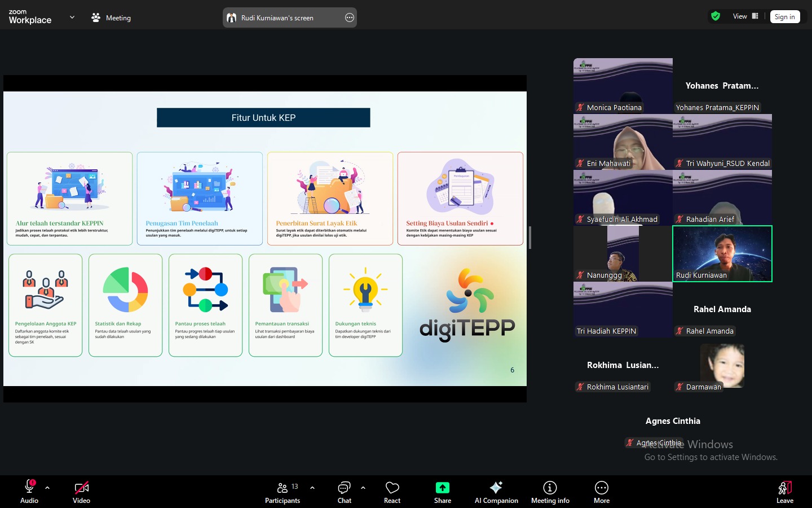Open Meeting info details
This screenshot has height=508, width=812.
[x=550, y=492]
